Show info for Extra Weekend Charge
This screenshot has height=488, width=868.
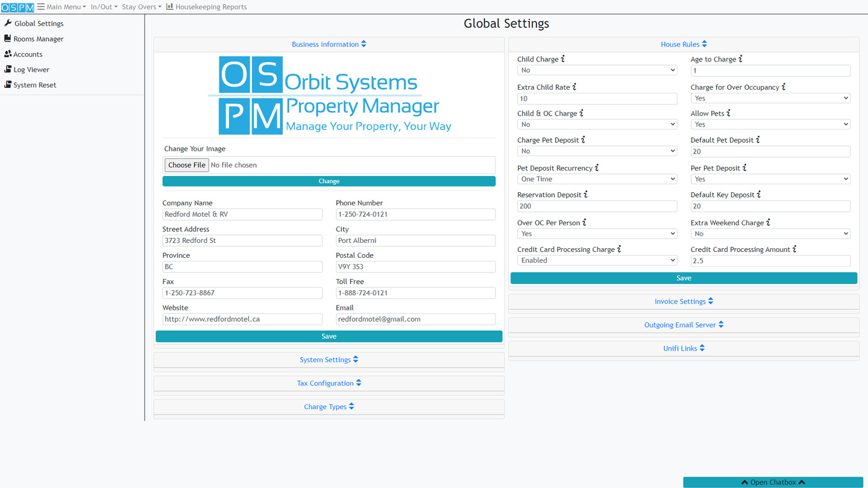[x=769, y=223]
